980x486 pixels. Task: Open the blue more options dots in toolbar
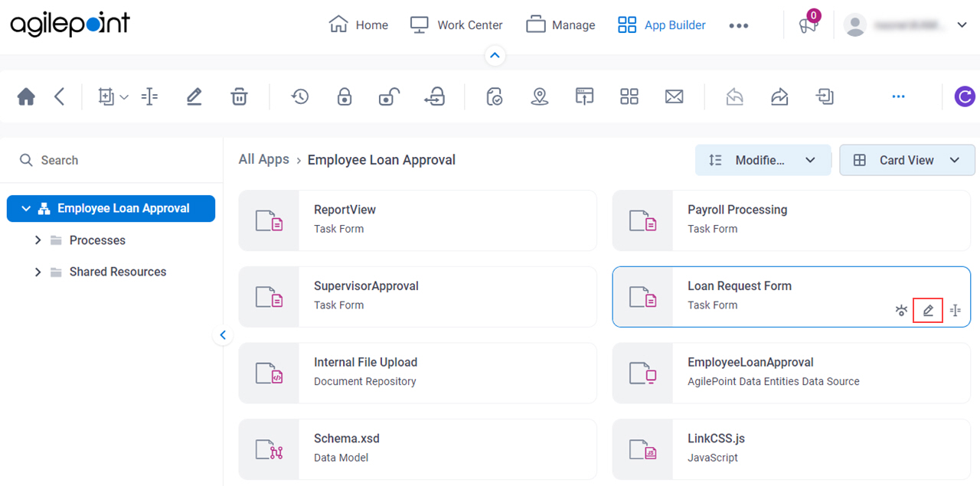[x=898, y=96]
